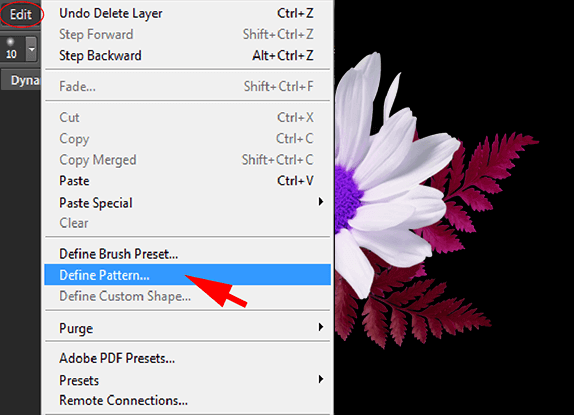Open Remote Connections option
The height and width of the screenshot is (415, 574).
pyautogui.click(x=187, y=400)
